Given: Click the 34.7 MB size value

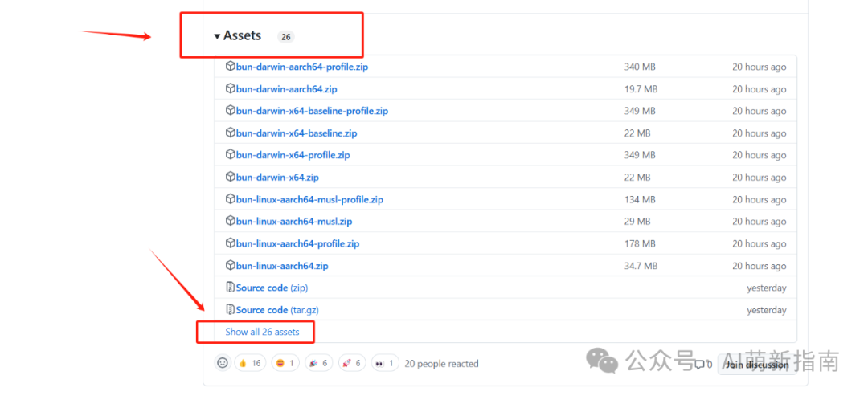Looking at the screenshot, I should click(641, 266).
